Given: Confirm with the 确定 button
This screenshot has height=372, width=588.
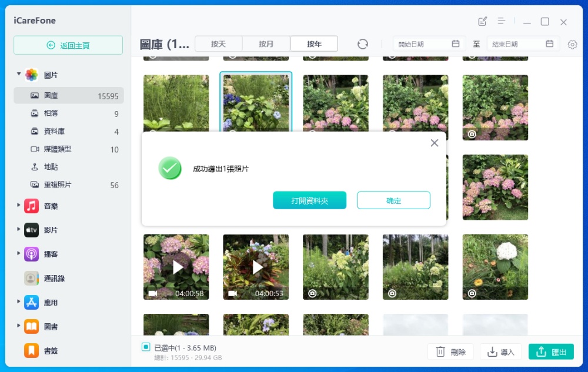Looking at the screenshot, I should pyautogui.click(x=393, y=200).
